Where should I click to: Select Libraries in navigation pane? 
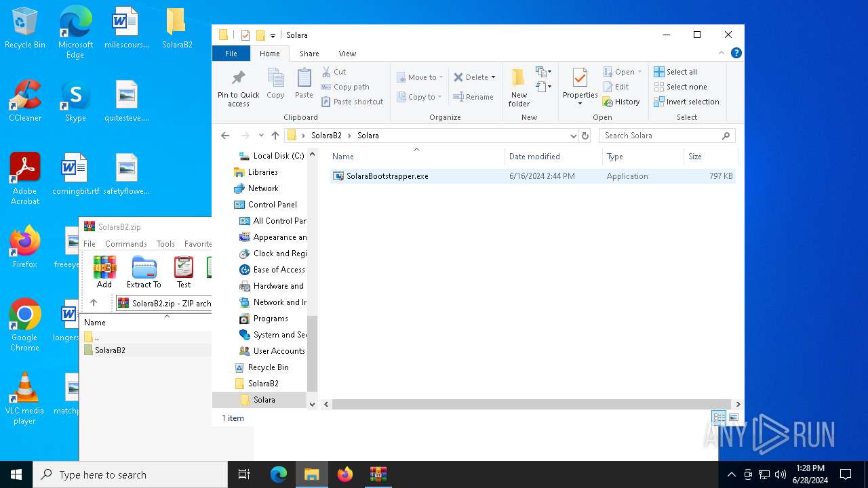coord(256,172)
